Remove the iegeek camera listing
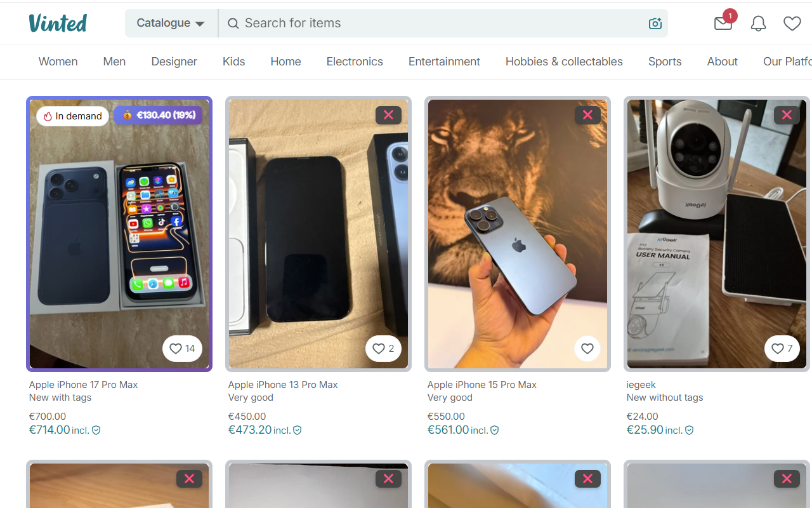The height and width of the screenshot is (508, 812). point(787,115)
